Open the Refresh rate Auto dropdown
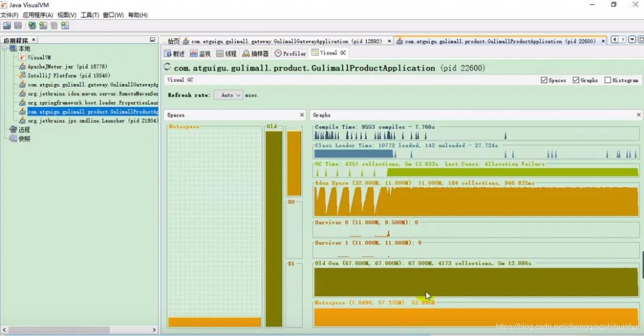644x336 pixels. (229, 95)
